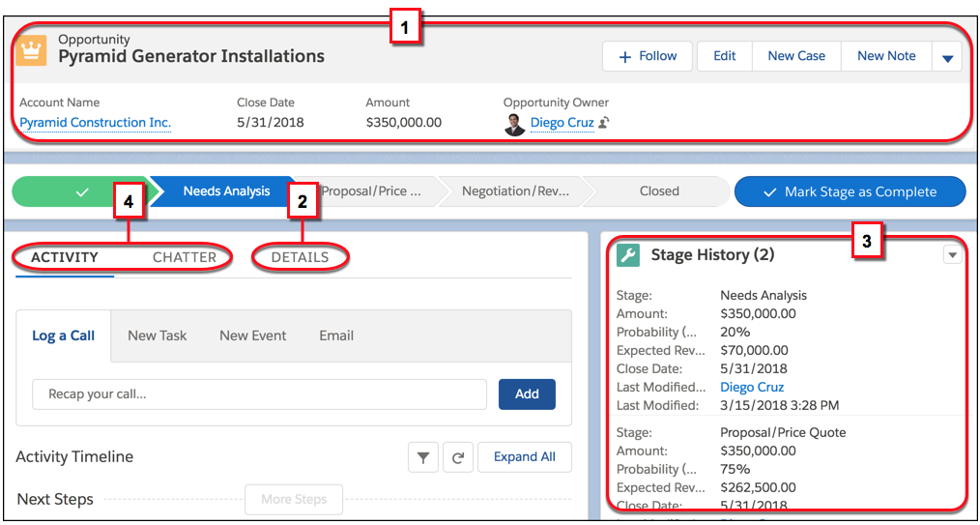Select the Log a Call tab
Image resolution: width=980 pixels, height=525 pixels.
point(63,336)
